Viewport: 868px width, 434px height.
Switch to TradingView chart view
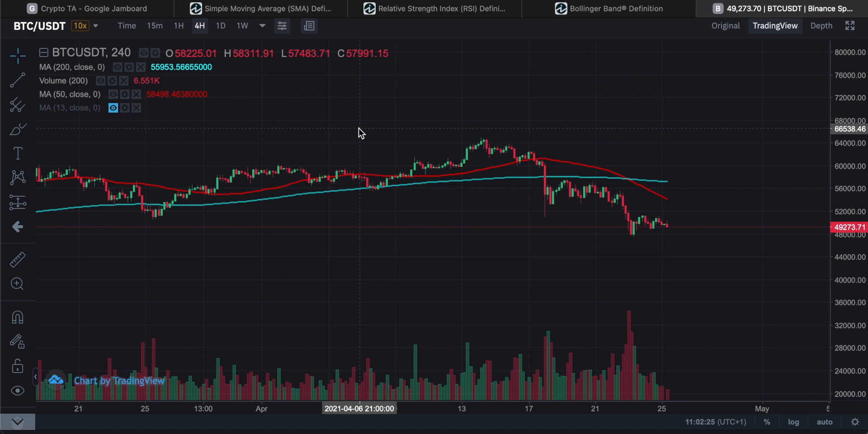[775, 26]
